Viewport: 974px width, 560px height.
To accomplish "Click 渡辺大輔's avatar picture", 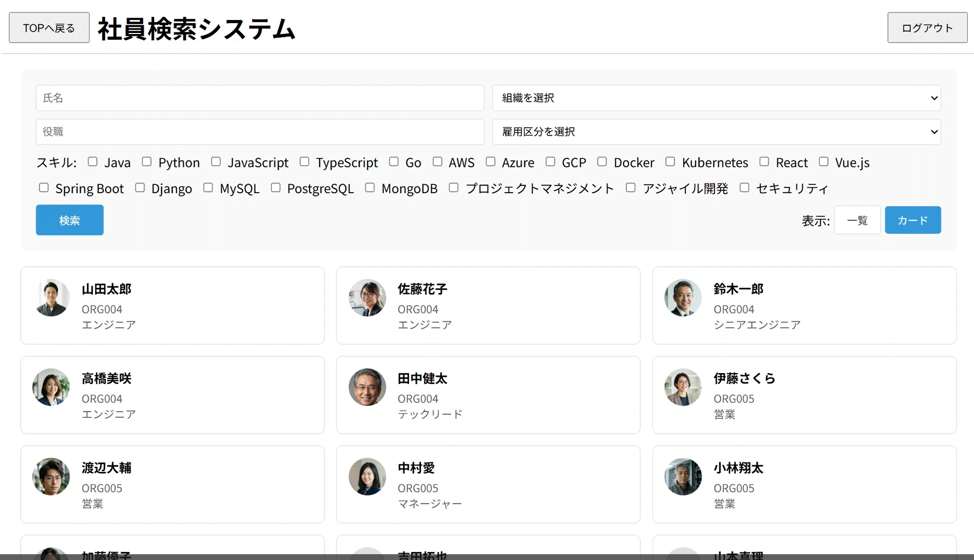I will pyautogui.click(x=51, y=476).
